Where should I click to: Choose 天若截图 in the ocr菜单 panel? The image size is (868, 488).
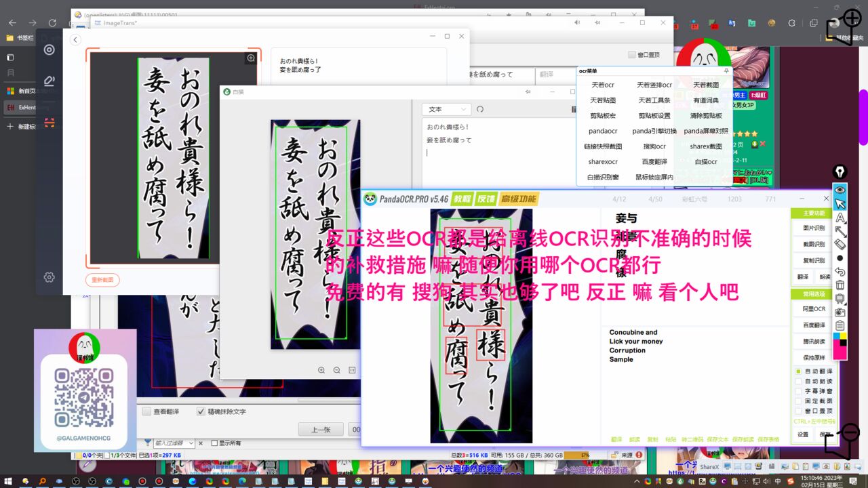706,85
